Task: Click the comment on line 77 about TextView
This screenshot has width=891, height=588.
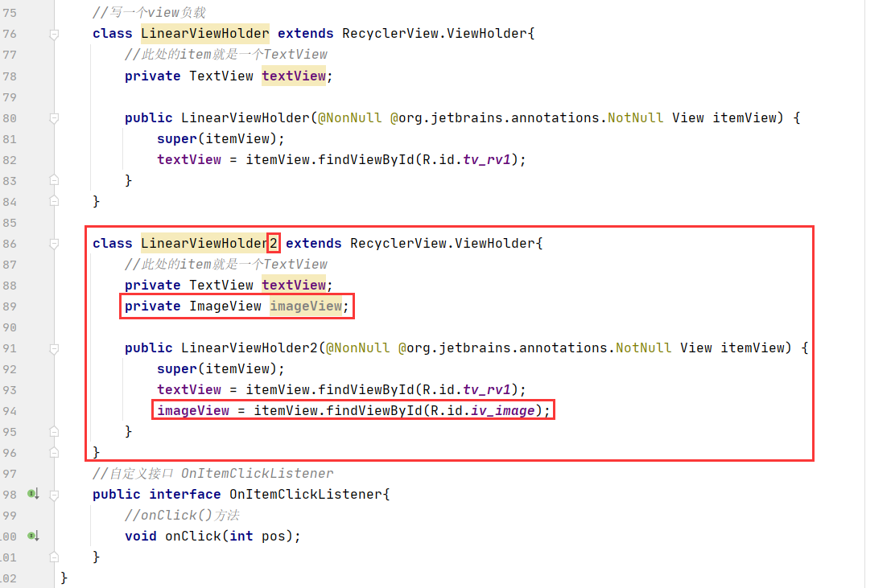Action: [225, 55]
